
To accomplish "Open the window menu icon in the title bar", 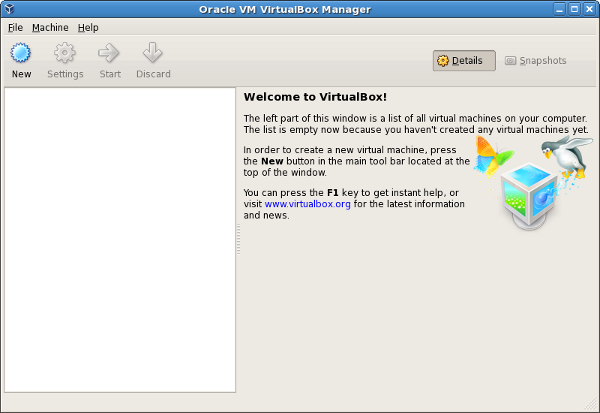I will click(9, 9).
